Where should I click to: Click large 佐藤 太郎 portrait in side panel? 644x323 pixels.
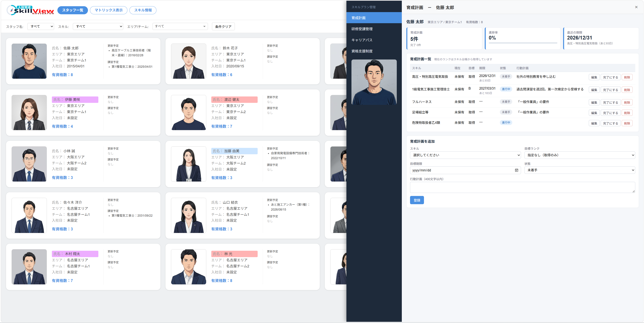point(374,82)
